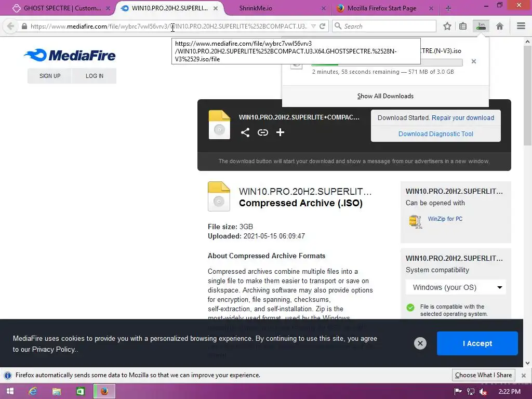Show bookmarks list icon in toolbar
Image resolution: width=532 pixels, height=399 pixels.
pos(463,26)
